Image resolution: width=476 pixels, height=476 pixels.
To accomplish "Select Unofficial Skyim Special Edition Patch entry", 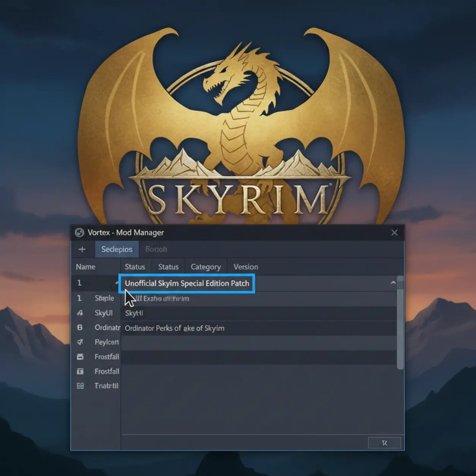I will click(187, 283).
